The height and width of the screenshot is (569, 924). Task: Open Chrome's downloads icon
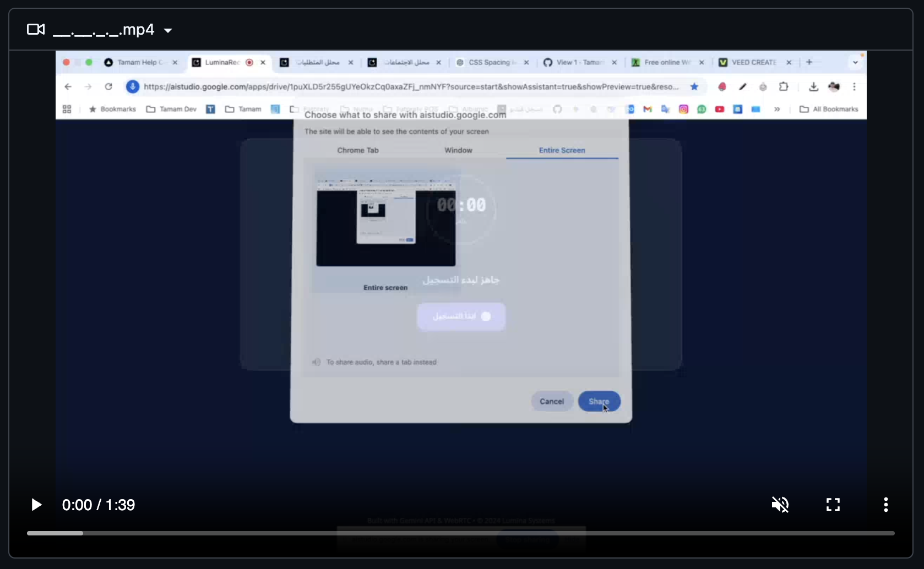(813, 86)
